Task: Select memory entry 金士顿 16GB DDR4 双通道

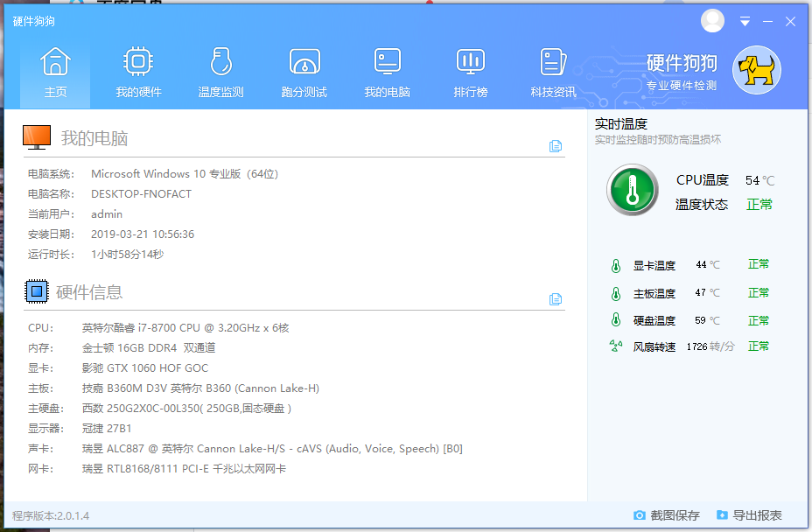Action: pos(149,348)
